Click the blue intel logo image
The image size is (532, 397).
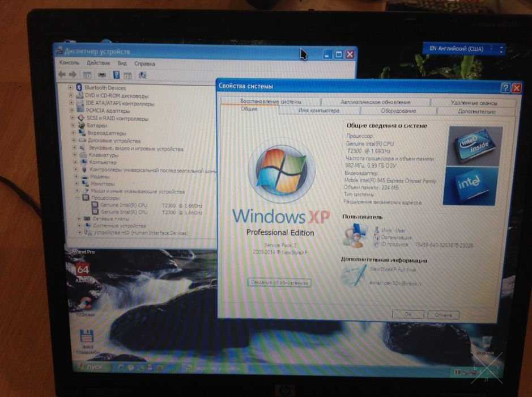click(470, 186)
